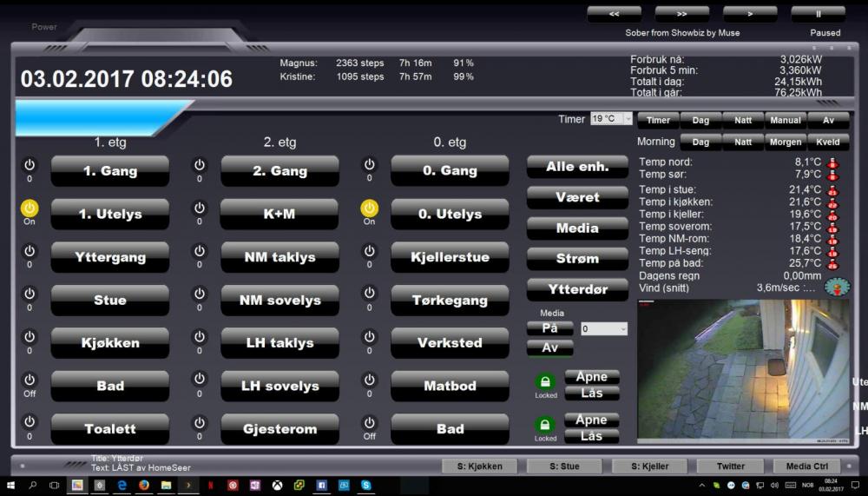Toggle power icon for 1. Gang
The image size is (868, 496).
(x=30, y=165)
